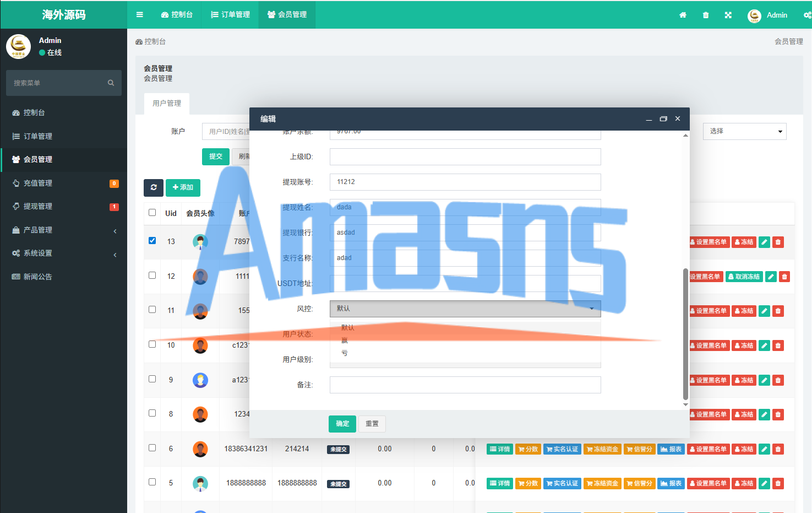The width and height of the screenshot is (812, 513).
Task: Click green edit pencil icon for user 6
Action: coord(764,449)
